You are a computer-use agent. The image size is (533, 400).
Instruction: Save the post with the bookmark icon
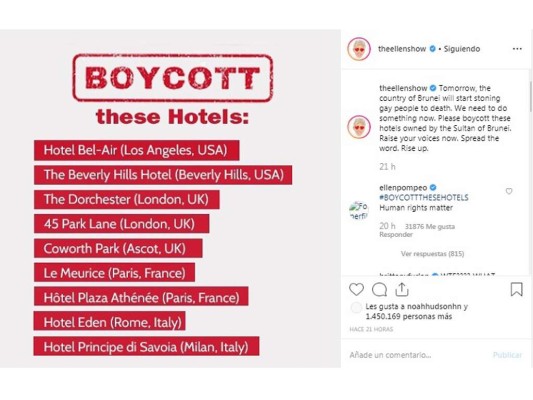[516, 289]
